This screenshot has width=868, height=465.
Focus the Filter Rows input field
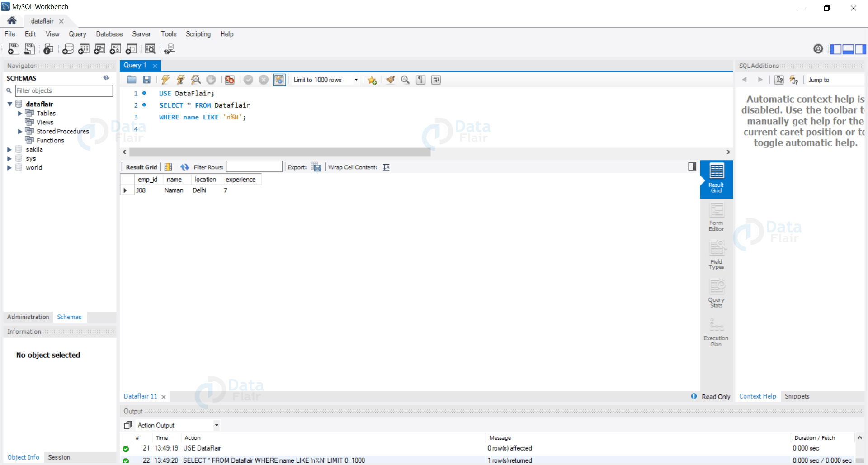click(254, 167)
